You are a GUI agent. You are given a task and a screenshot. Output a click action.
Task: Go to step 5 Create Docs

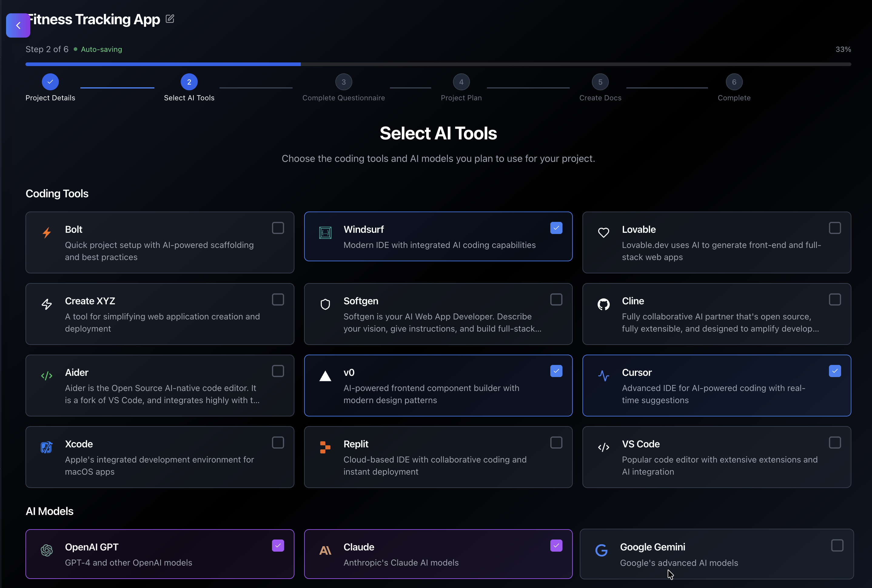click(600, 82)
